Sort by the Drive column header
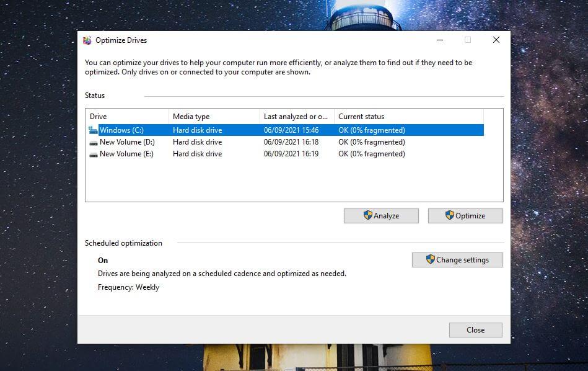This screenshot has height=371, width=588. click(127, 117)
